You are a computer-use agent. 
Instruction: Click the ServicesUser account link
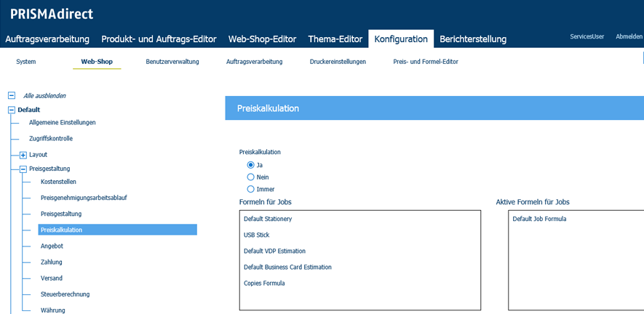[x=587, y=36]
